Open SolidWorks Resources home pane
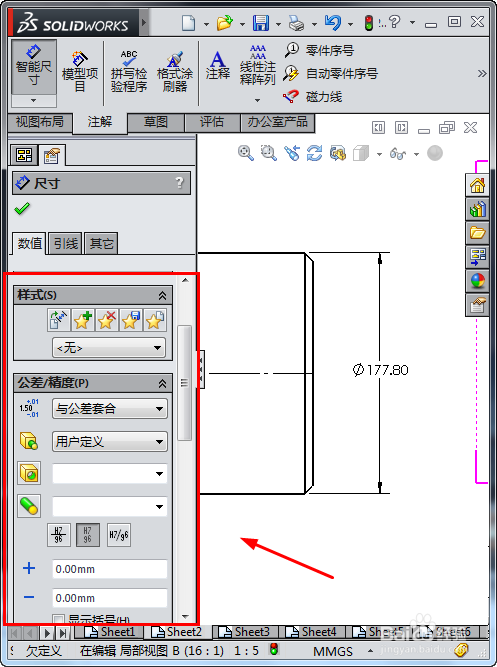 [x=477, y=185]
